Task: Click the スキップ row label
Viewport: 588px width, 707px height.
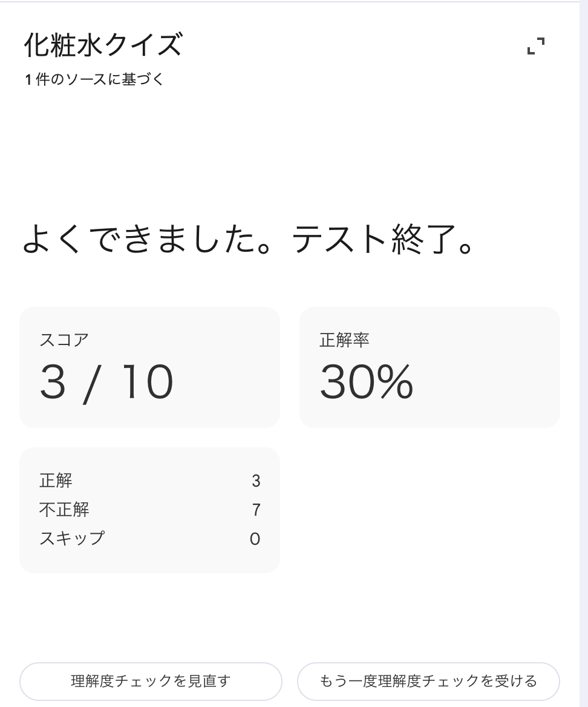Action: tap(72, 538)
